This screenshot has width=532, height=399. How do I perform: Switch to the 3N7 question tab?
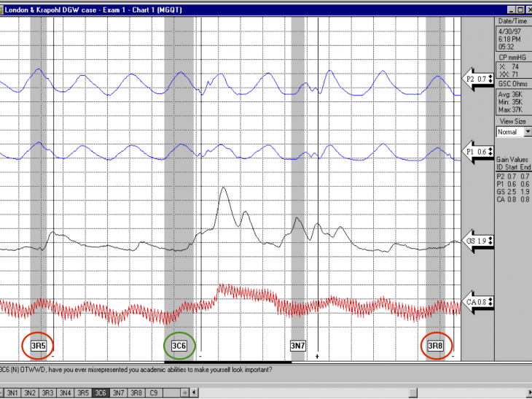pos(118,392)
